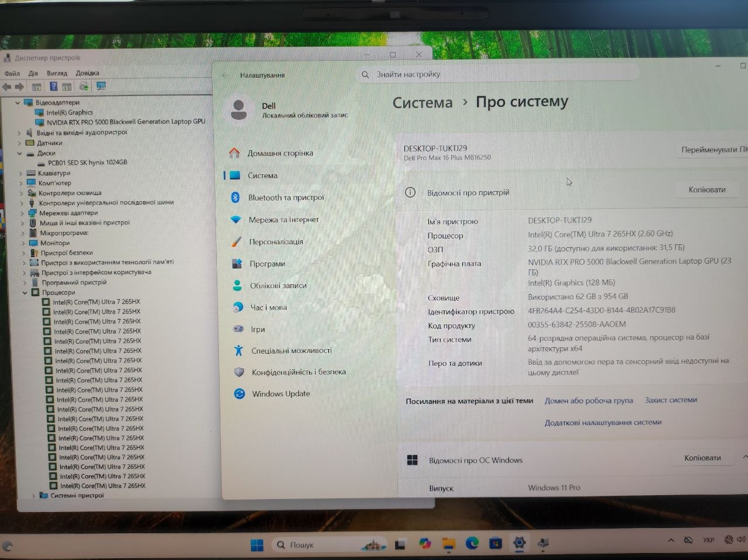The image size is (748, 560).
Task: Click the Windows logo beside Відомості про ОС Windows
Action: [x=412, y=460]
